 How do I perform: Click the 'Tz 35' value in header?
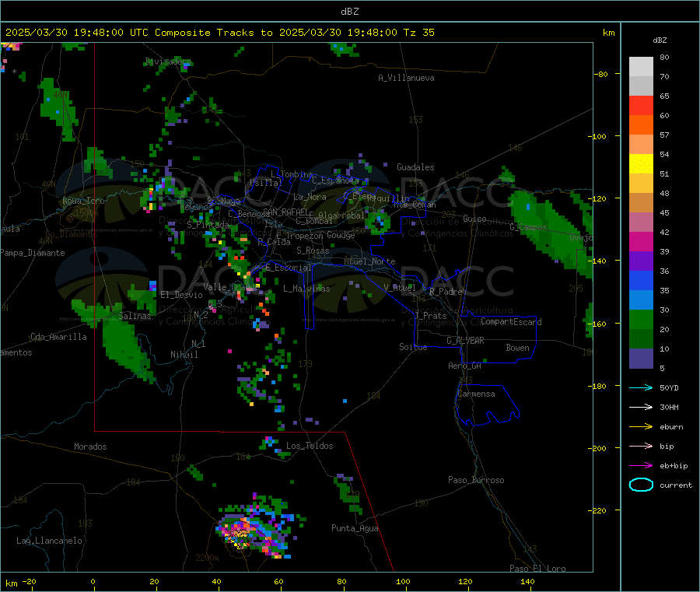418,33
